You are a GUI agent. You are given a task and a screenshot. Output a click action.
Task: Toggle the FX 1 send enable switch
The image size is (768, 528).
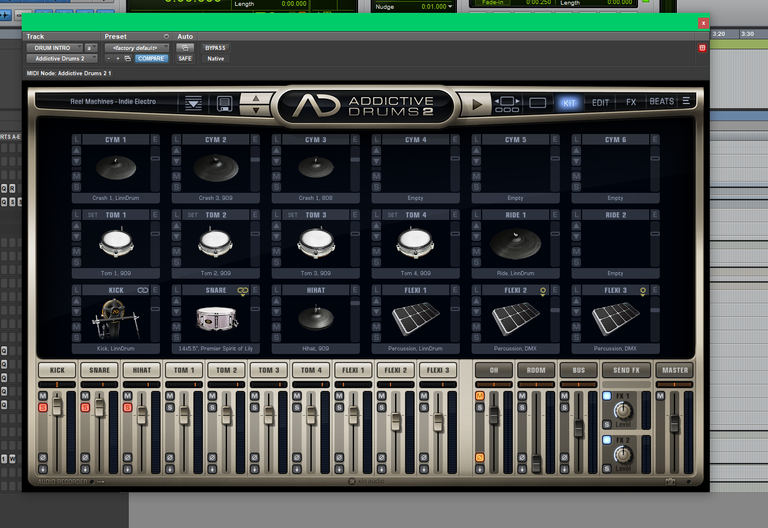pyautogui.click(x=607, y=396)
